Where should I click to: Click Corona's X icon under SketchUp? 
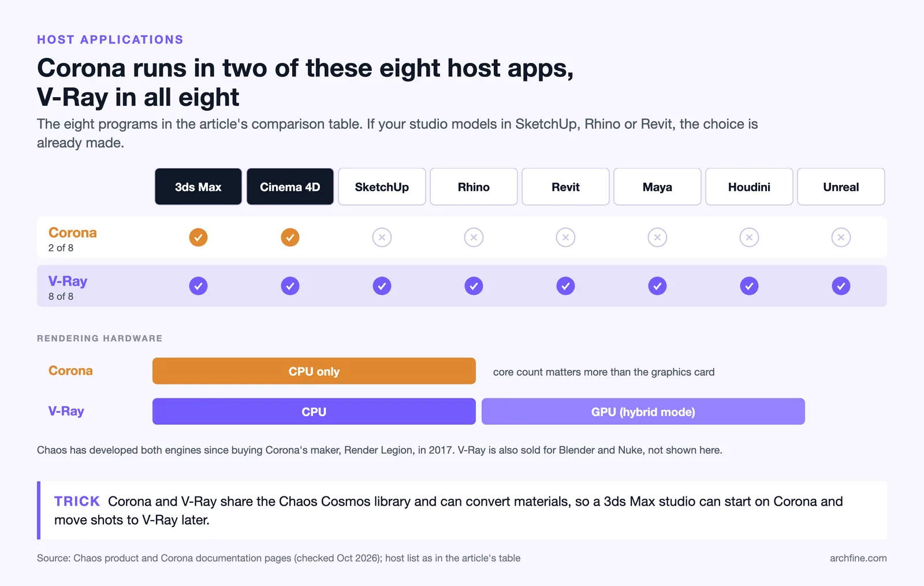tap(382, 238)
